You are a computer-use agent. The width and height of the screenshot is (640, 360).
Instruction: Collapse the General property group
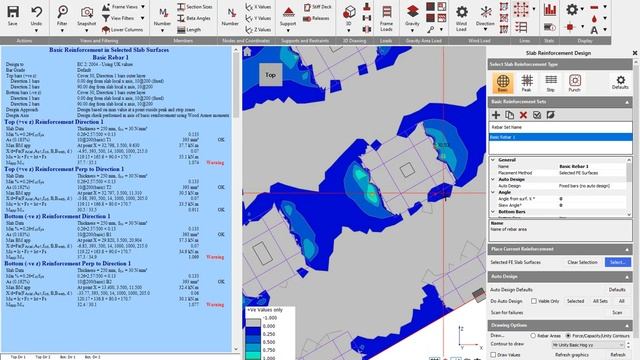(493, 160)
